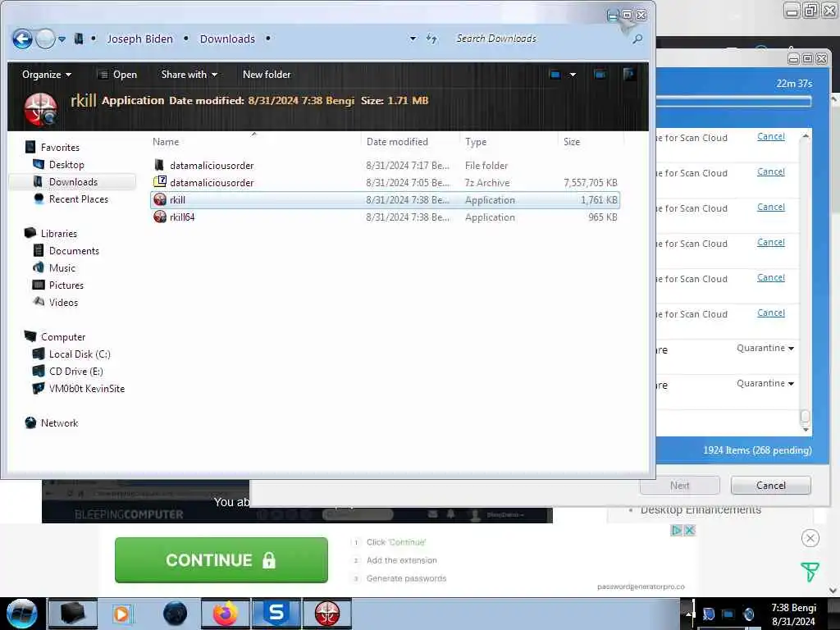The image size is (840, 630).
Task: Open the Share with menu
Action: [x=189, y=75]
